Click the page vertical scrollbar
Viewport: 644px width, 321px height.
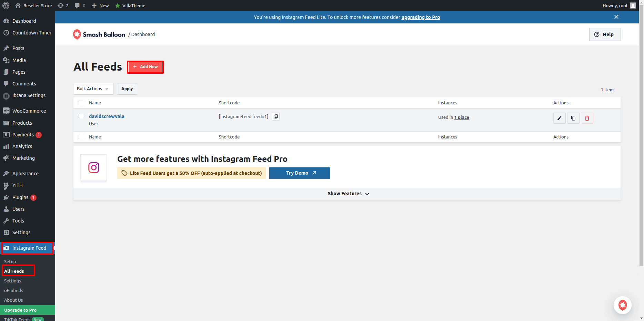coord(641,138)
